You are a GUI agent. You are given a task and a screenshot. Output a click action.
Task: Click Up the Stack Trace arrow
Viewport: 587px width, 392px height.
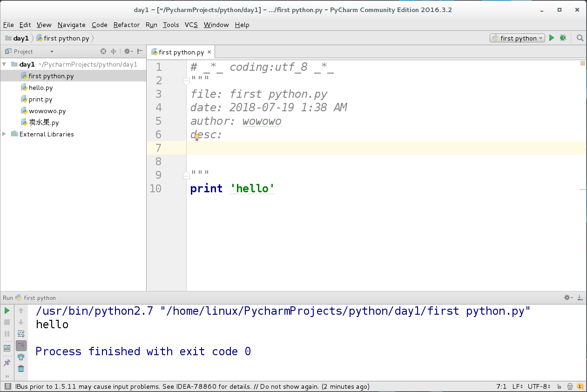click(21, 311)
